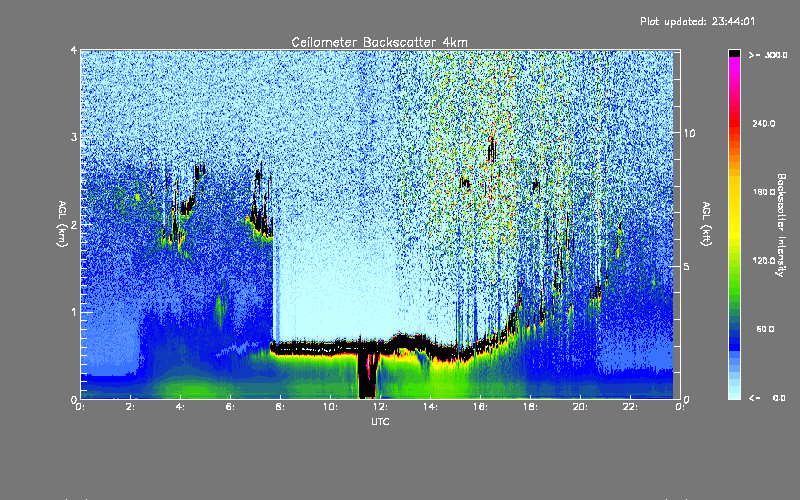Click the '8:' hour tick label
This screenshot has height=500, width=800.
(281, 407)
